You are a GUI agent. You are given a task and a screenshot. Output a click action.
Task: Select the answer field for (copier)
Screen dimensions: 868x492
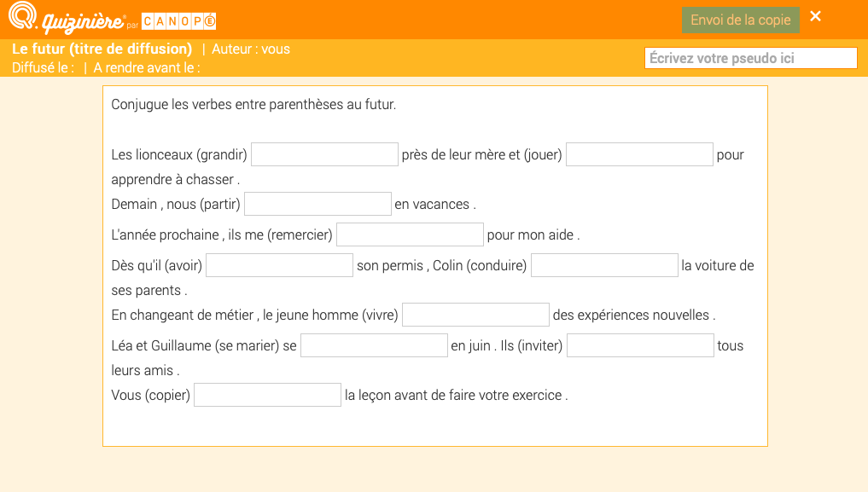(267, 395)
